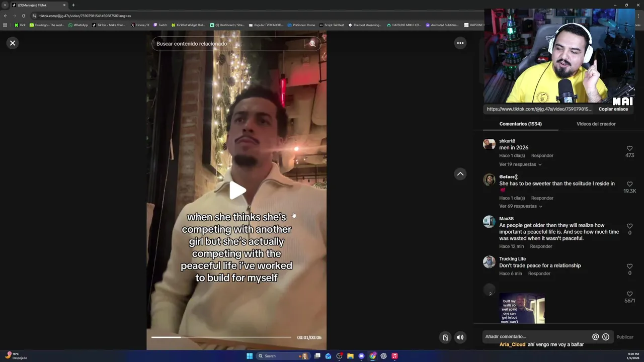644x362 pixels.
Task: Switch to Comentarios (1534) tab
Action: pyautogui.click(x=520, y=124)
